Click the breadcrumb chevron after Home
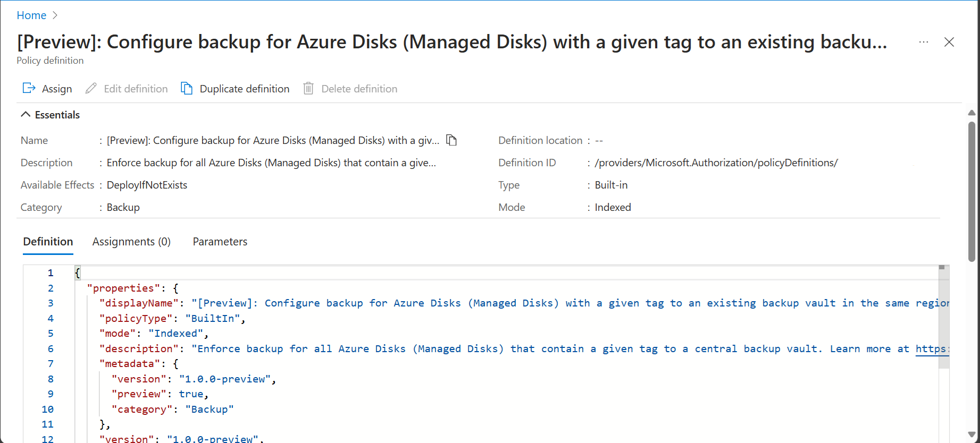 (x=55, y=15)
